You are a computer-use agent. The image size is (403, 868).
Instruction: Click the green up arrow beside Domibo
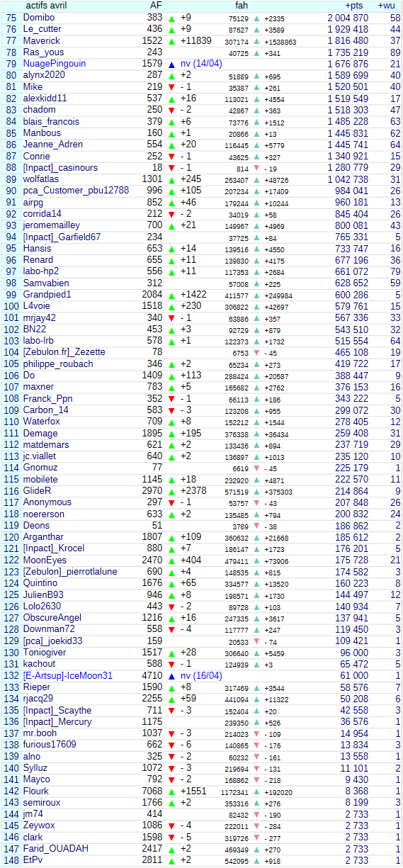[x=171, y=18]
